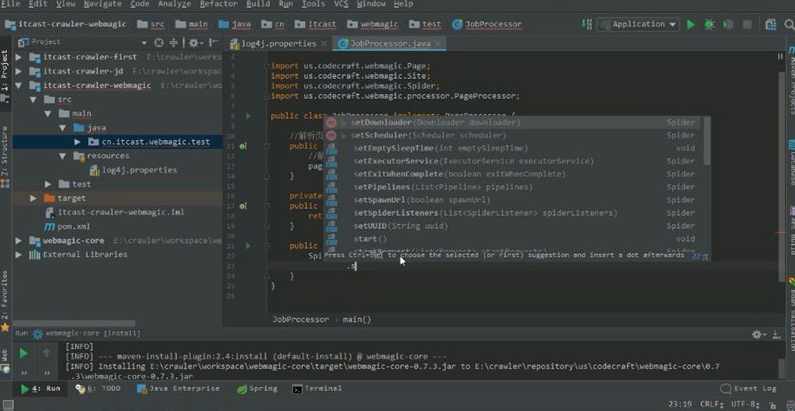Image resolution: width=795 pixels, height=411 pixels.
Task: Open the Refactor menu
Action: tap(218, 5)
